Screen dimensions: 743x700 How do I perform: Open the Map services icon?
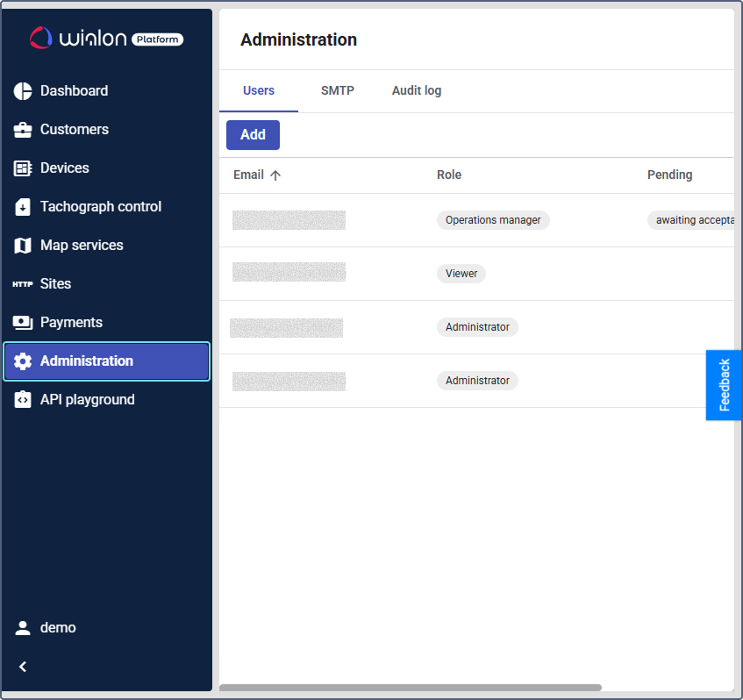click(22, 245)
